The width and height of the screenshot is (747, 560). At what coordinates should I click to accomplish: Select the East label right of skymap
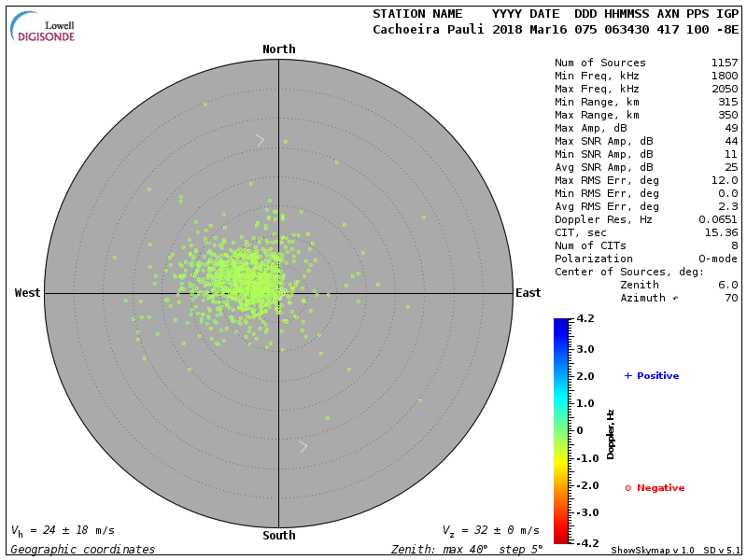(x=528, y=293)
